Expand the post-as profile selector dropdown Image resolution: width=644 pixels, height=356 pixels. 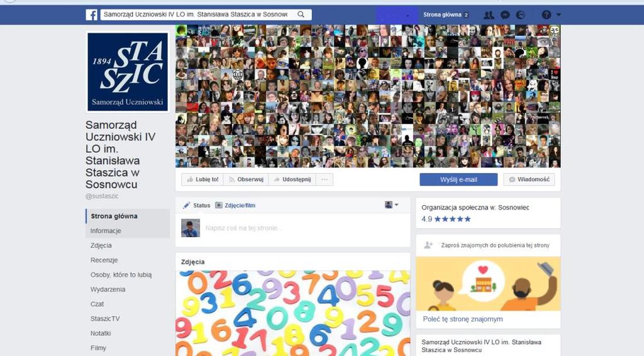(x=391, y=205)
